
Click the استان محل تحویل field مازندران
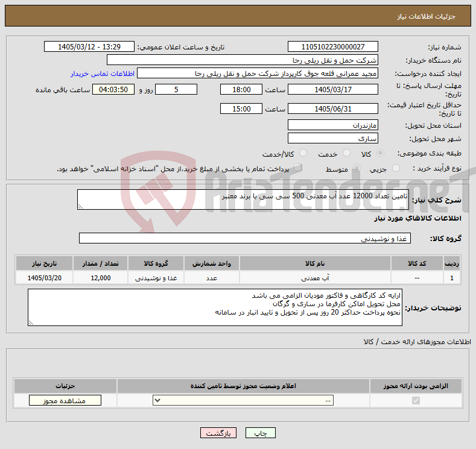[332, 125]
